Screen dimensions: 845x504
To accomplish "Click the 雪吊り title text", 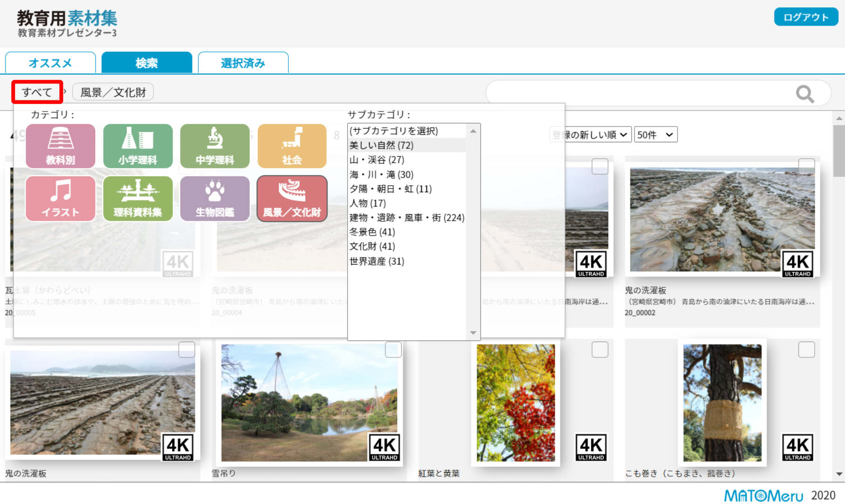I will 224,473.
